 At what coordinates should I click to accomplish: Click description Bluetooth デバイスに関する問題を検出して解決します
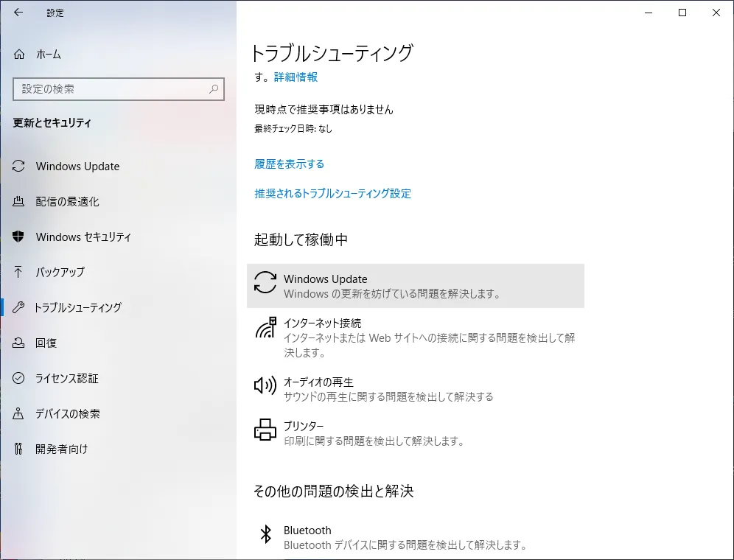click(406, 545)
